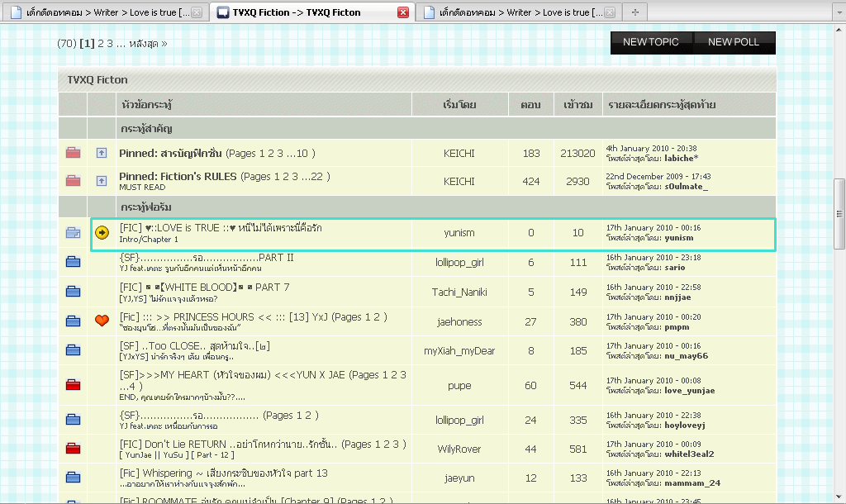The width and height of the screenshot is (846, 504).
Task: Open page 22 of Fiction's RULES topic
Action: pyautogui.click(x=316, y=177)
